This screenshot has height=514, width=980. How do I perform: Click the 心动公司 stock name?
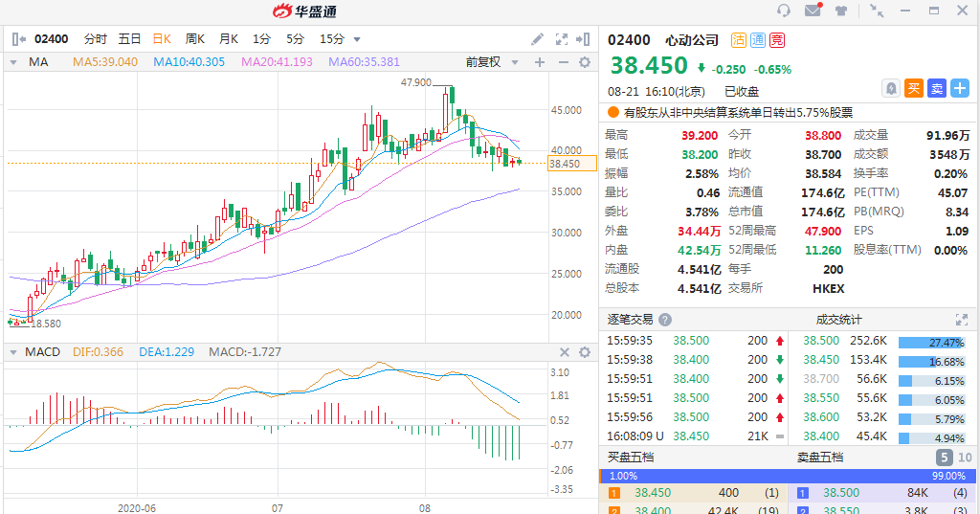[692, 40]
